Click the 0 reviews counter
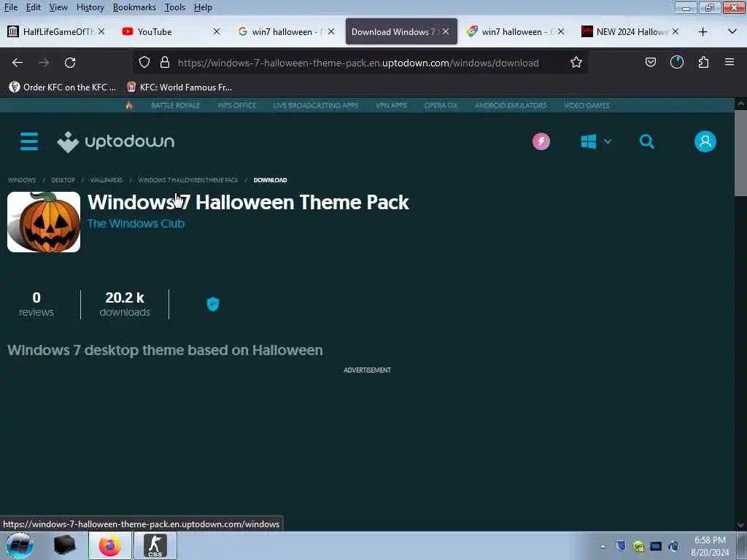Screen dimensions: 747x560 [36, 304]
